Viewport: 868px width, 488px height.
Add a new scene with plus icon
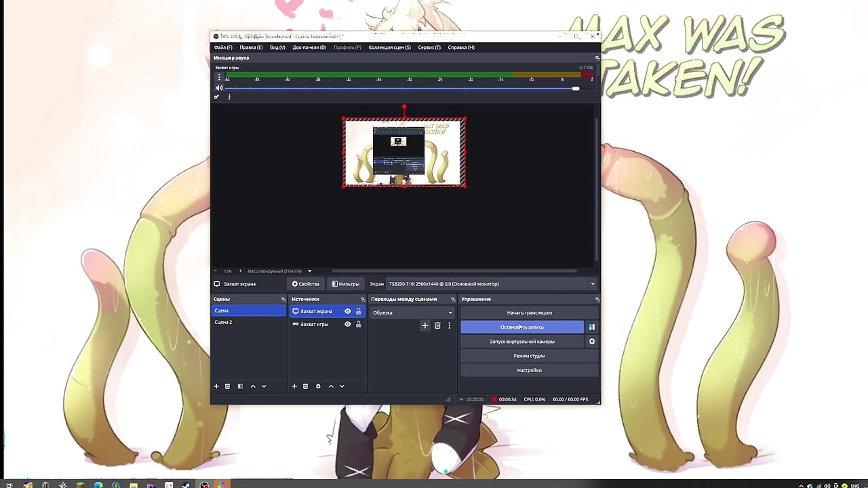point(216,386)
